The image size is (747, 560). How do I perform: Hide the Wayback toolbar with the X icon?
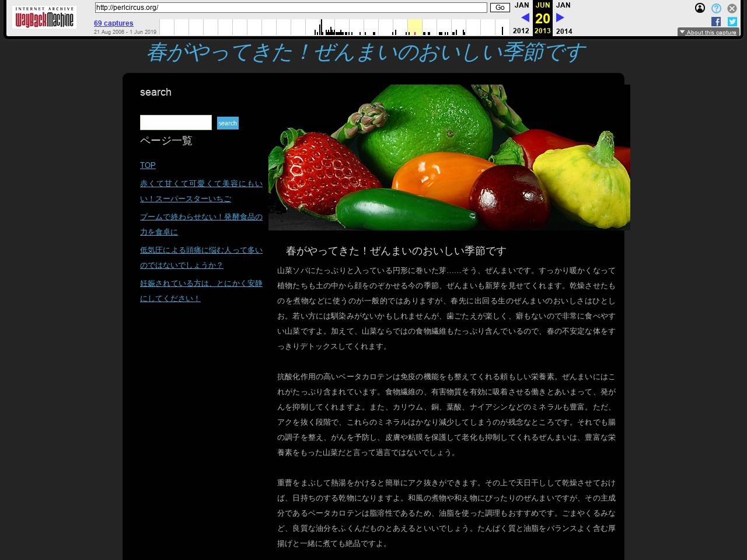[x=732, y=8]
